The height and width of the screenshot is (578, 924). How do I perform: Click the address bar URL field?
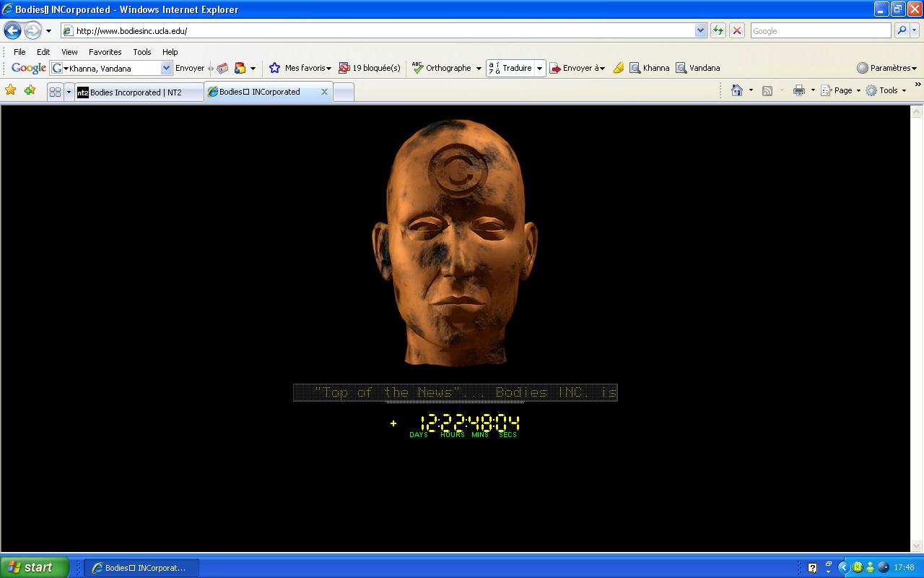(377, 31)
